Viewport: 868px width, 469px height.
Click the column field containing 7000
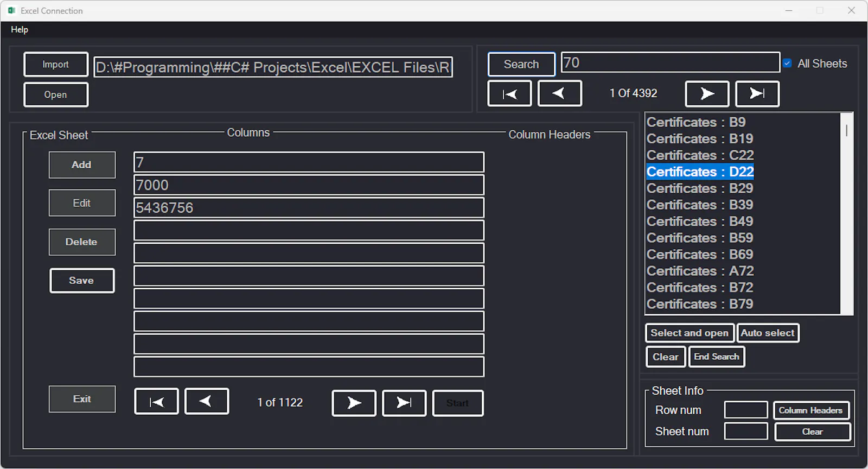click(309, 185)
